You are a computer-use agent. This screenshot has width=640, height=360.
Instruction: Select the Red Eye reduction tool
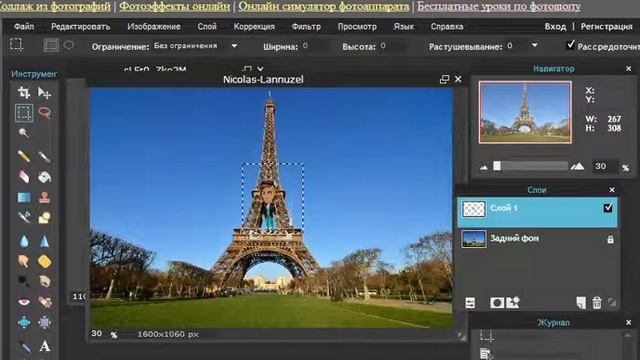(x=24, y=302)
